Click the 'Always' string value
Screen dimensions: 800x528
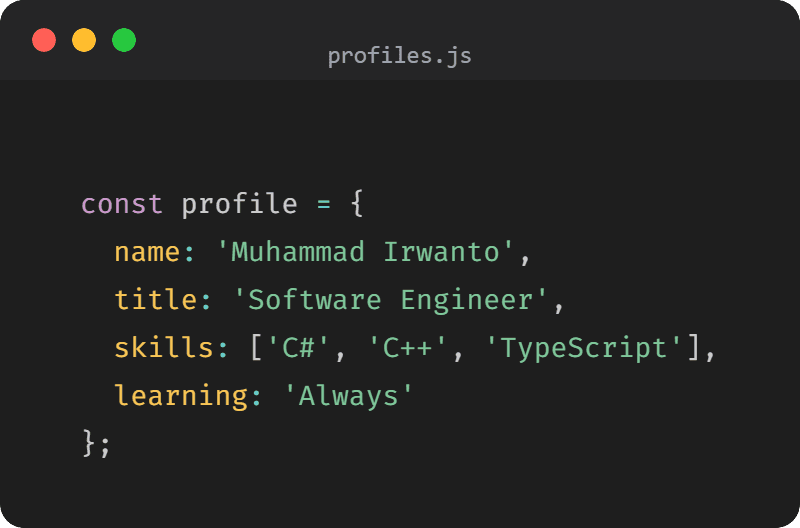click(x=348, y=396)
